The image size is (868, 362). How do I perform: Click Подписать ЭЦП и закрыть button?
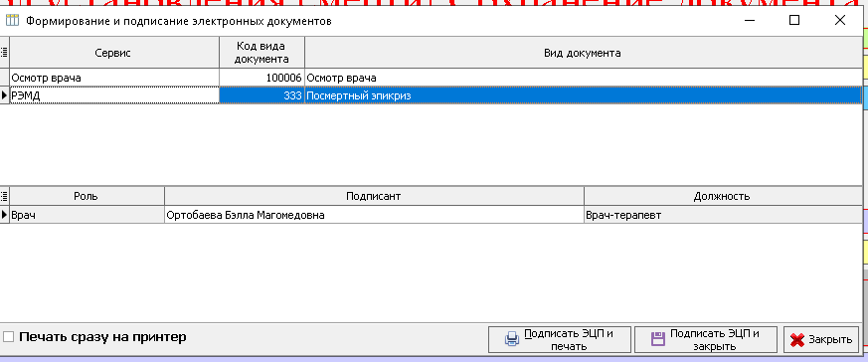tap(706, 340)
